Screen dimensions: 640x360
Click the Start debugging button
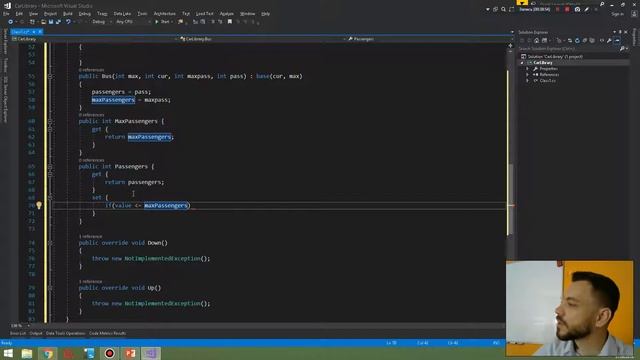click(162, 22)
